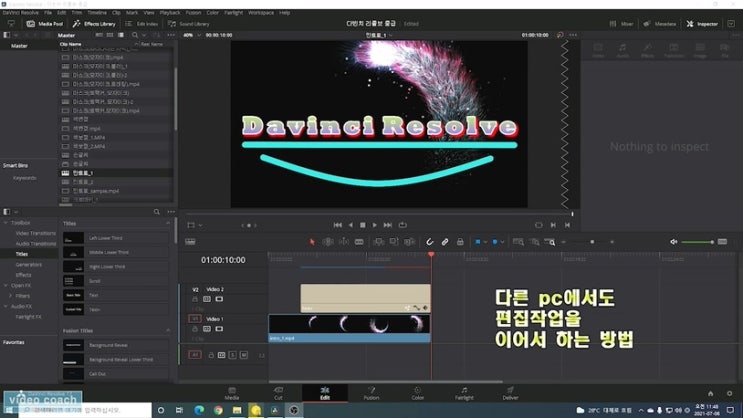
Task: Solo the A1 audio track
Action: tap(233, 355)
